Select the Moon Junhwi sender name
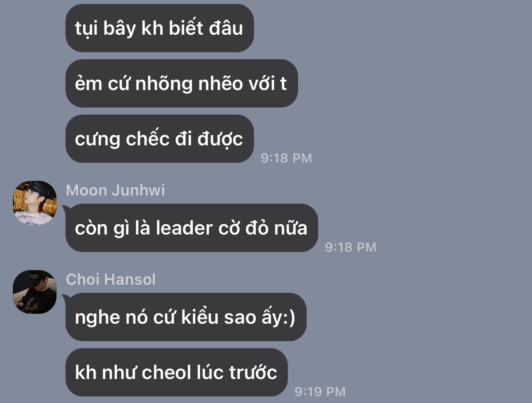 coord(116,190)
